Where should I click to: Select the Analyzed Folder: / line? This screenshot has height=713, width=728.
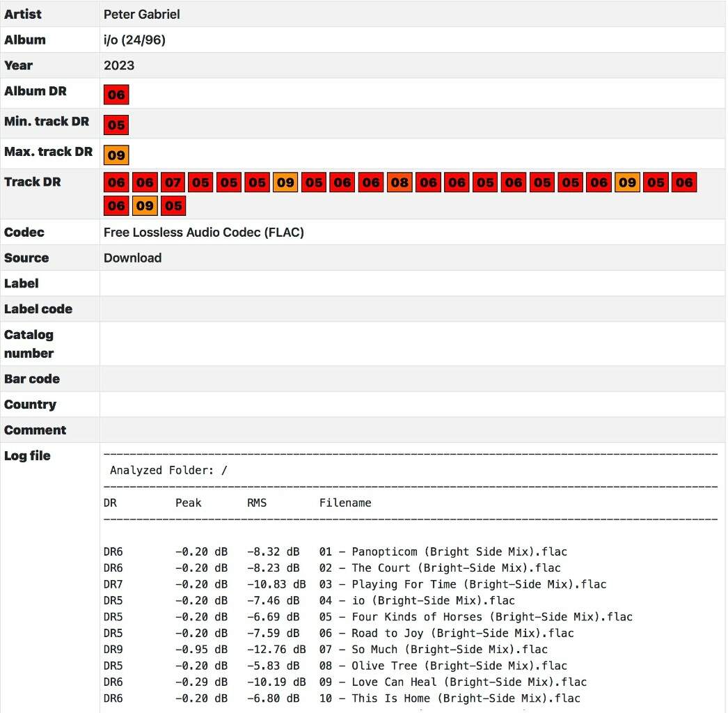tap(168, 471)
